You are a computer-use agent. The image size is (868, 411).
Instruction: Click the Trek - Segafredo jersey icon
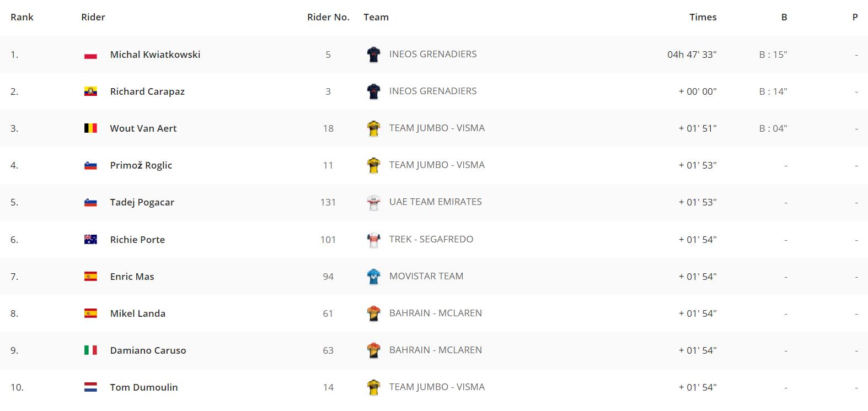tap(373, 240)
